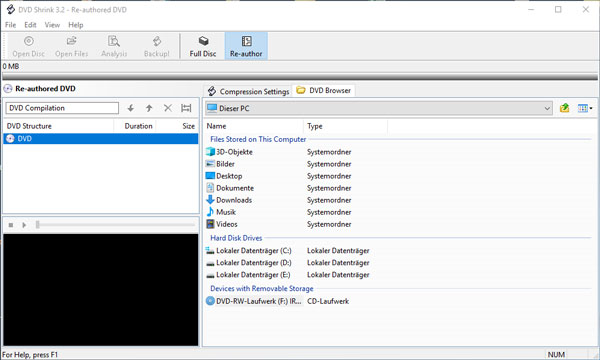Click the Backup! toolbar button

[157, 46]
